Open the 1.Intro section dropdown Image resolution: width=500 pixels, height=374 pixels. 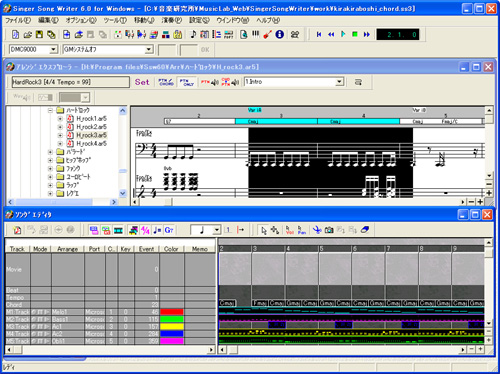pos(339,82)
